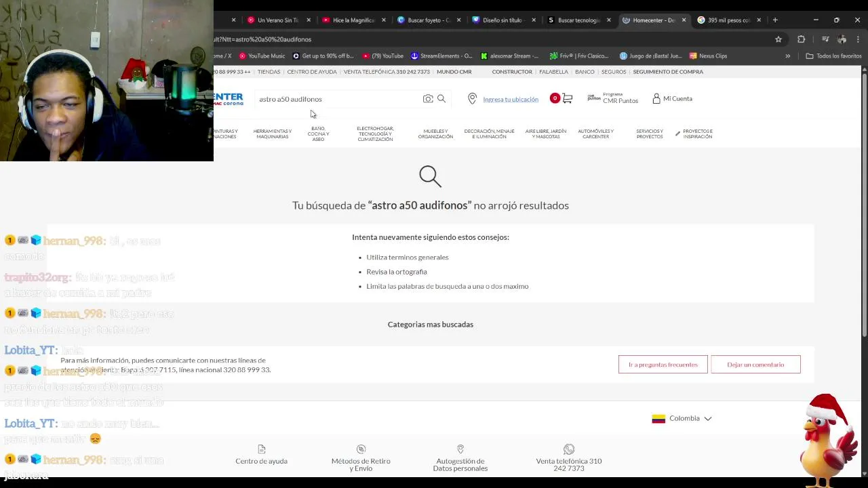This screenshot has width=868, height=488.
Task: Open the Servicios y Proyectos menu
Action: (650, 134)
